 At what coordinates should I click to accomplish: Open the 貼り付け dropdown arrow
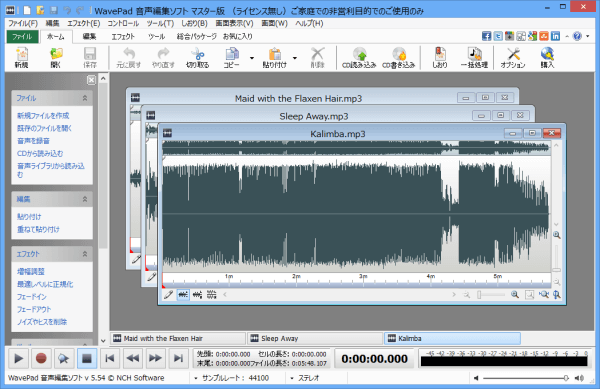click(x=295, y=58)
